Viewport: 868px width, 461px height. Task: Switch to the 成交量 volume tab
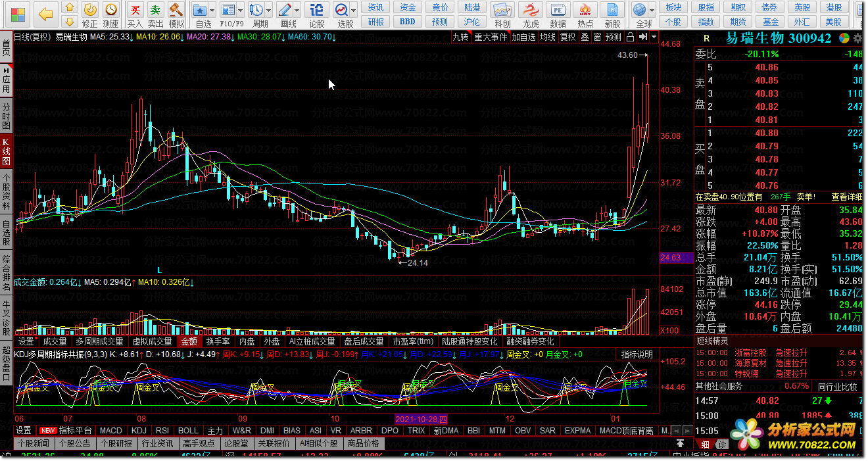tap(55, 341)
